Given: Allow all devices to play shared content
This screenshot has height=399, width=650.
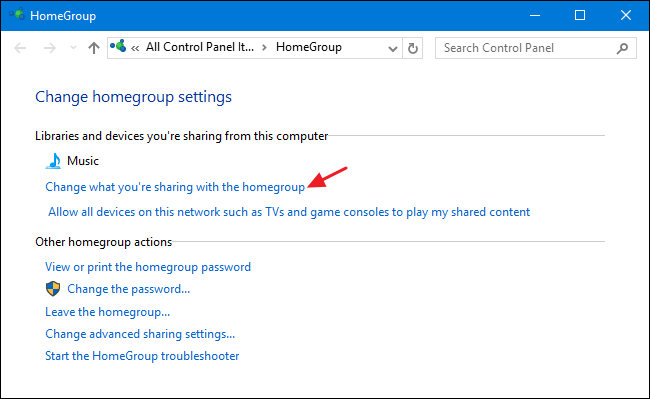Looking at the screenshot, I should pyautogui.click(x=289, y=212).
